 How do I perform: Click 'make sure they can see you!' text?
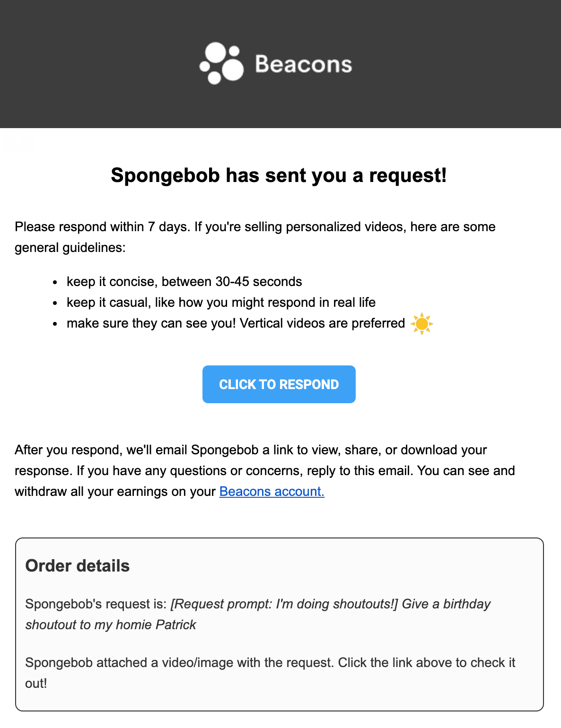[151, 323]
